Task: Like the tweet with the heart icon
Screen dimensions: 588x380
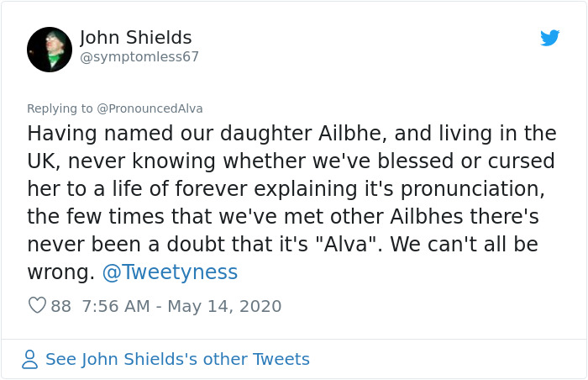Action: click(x=37, y=306)
